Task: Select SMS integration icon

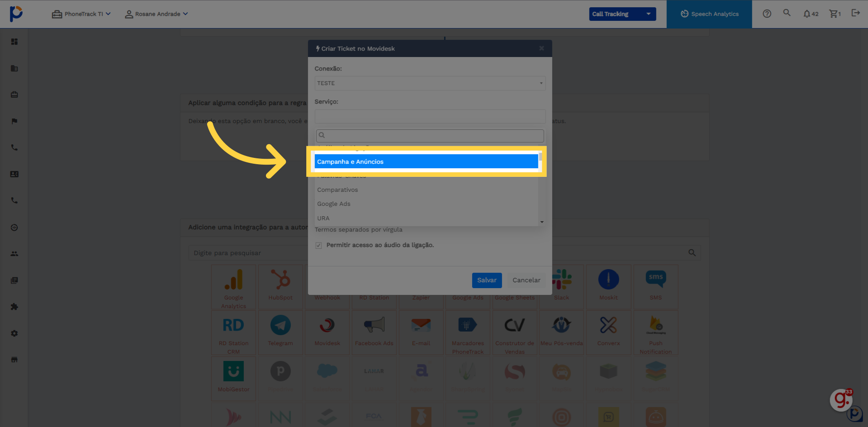Action: [x=655, y=287]
